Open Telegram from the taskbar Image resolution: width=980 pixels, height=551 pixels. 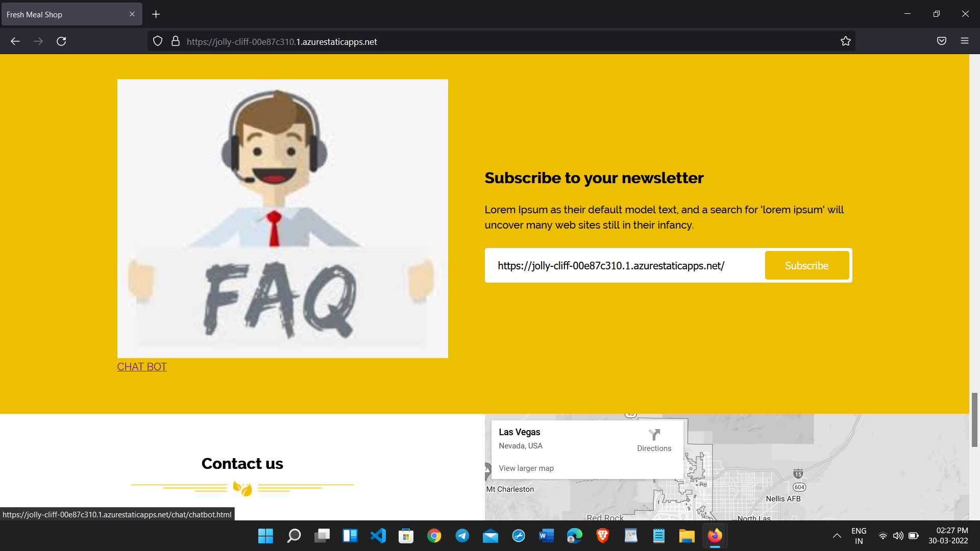coord(462,536)
